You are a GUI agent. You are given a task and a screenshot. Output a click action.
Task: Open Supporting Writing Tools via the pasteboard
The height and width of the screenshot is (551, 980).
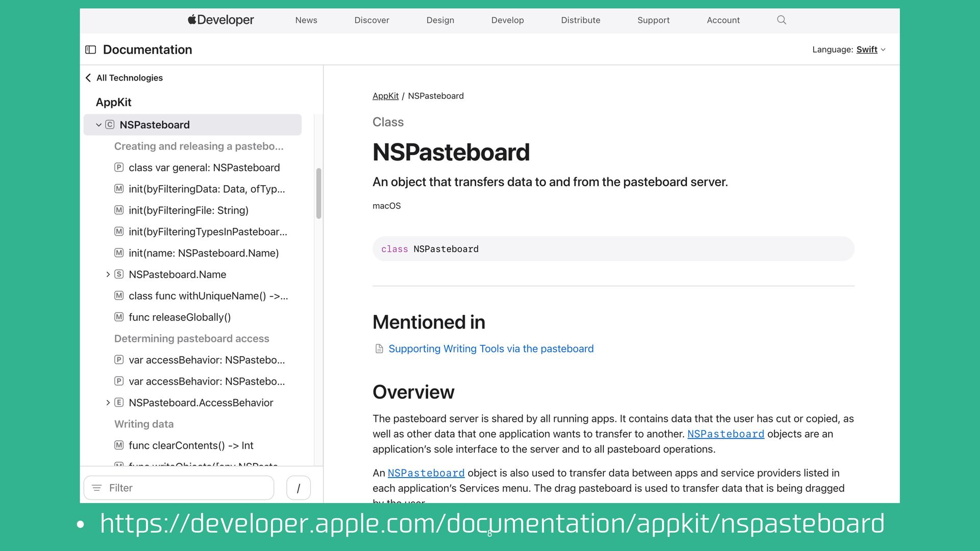click(x=491, y=348)
